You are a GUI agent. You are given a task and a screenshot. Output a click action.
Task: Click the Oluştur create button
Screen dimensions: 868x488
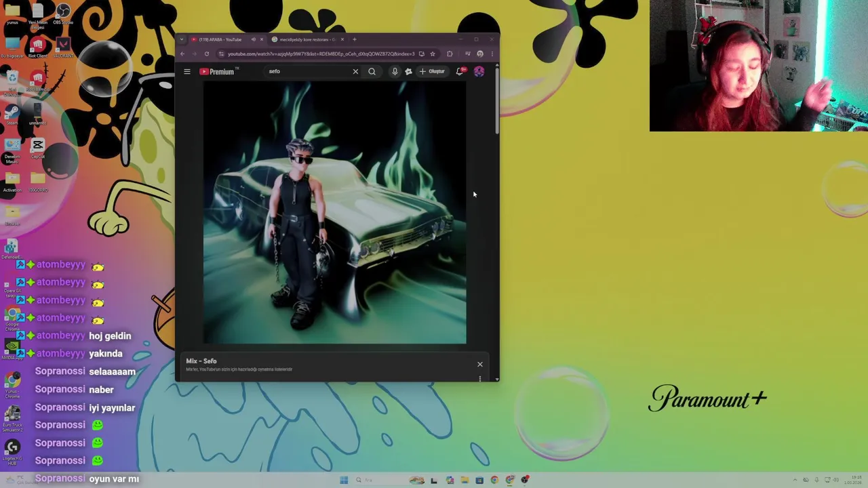tap(432, 71)
